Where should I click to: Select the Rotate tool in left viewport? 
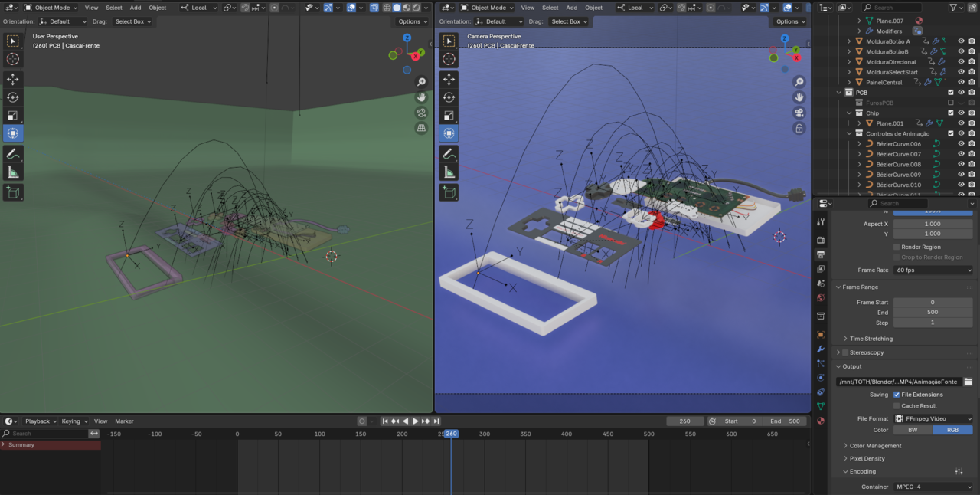click(13, 97)
